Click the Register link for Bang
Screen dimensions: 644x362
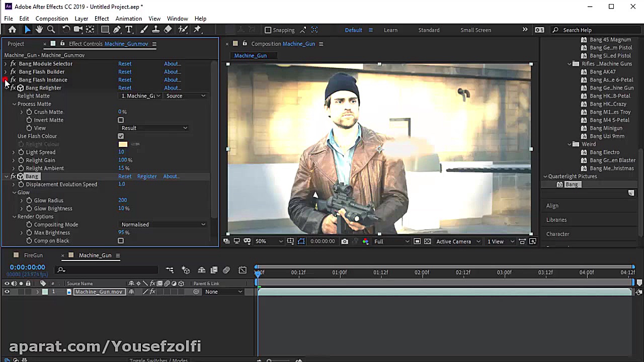[x=147, y=176]
